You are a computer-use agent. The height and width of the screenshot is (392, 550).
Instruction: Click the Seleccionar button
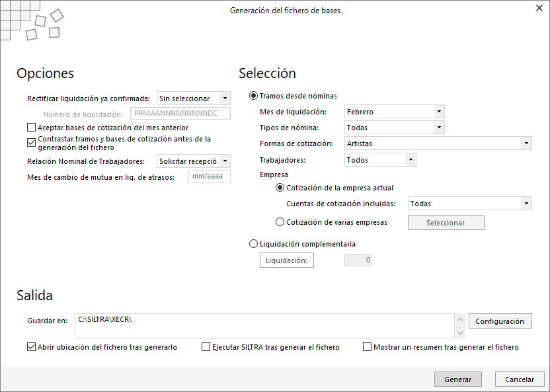click(x=446, y=223)
